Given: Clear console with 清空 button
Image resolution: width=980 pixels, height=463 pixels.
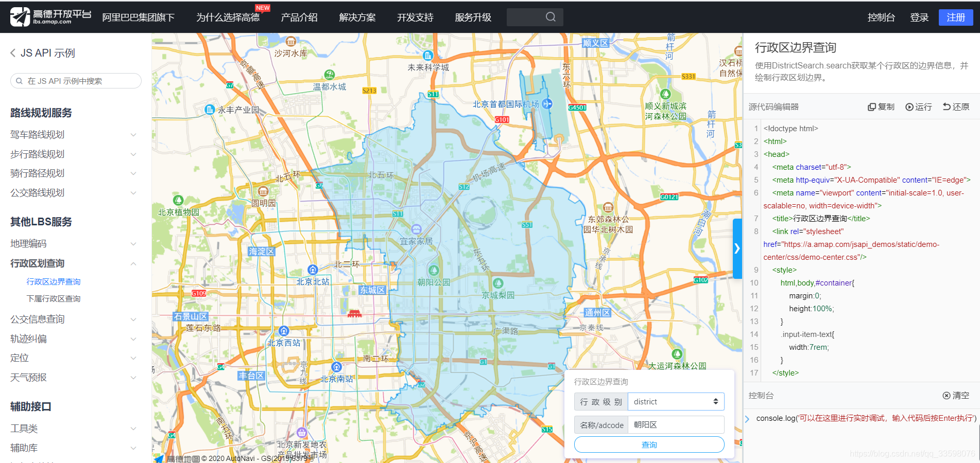Looking at the screenshot, I should click(956, 395).
